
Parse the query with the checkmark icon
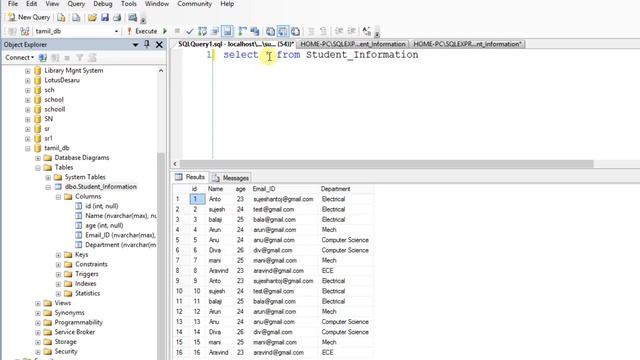[190, 31]
